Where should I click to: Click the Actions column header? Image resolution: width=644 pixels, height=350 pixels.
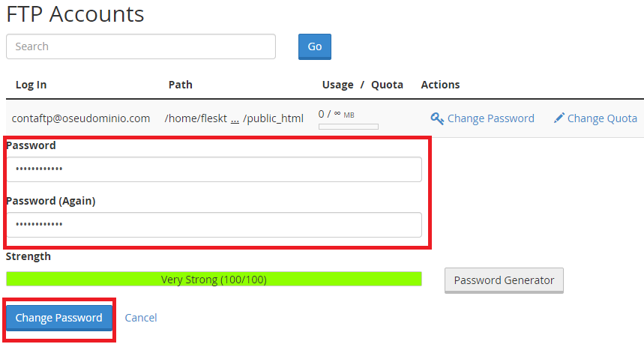click(x=440, y=85)
